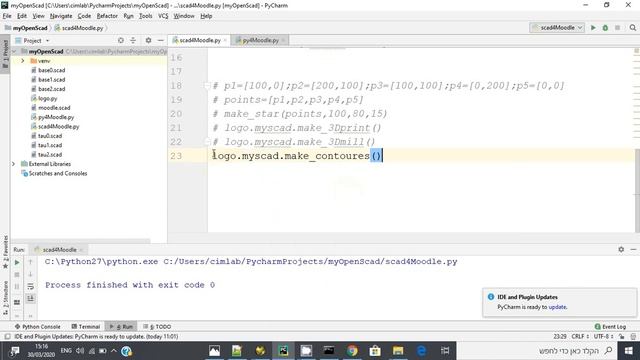Run scad4Moodle with the green play button
Viewport: 640px width, 360px height.
[593, 28]
